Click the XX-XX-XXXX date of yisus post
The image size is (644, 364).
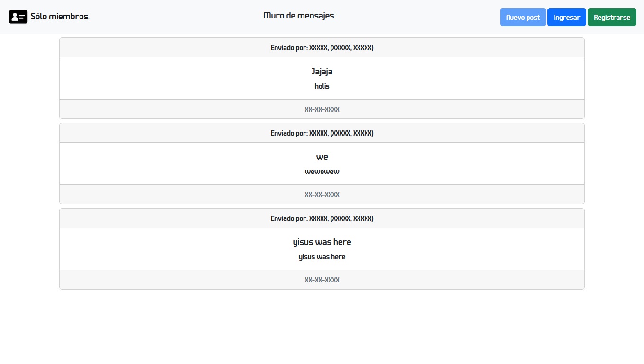click(322, 280)
